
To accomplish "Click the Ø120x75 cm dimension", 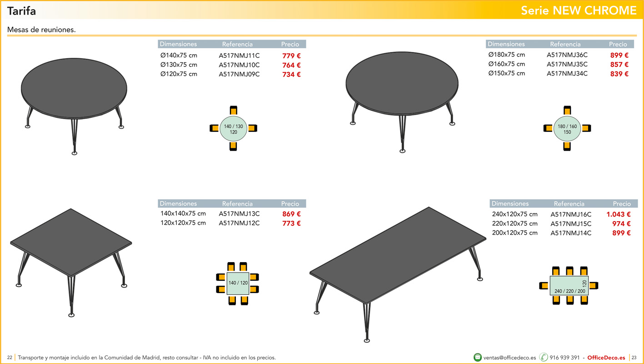I will (179, 74).
